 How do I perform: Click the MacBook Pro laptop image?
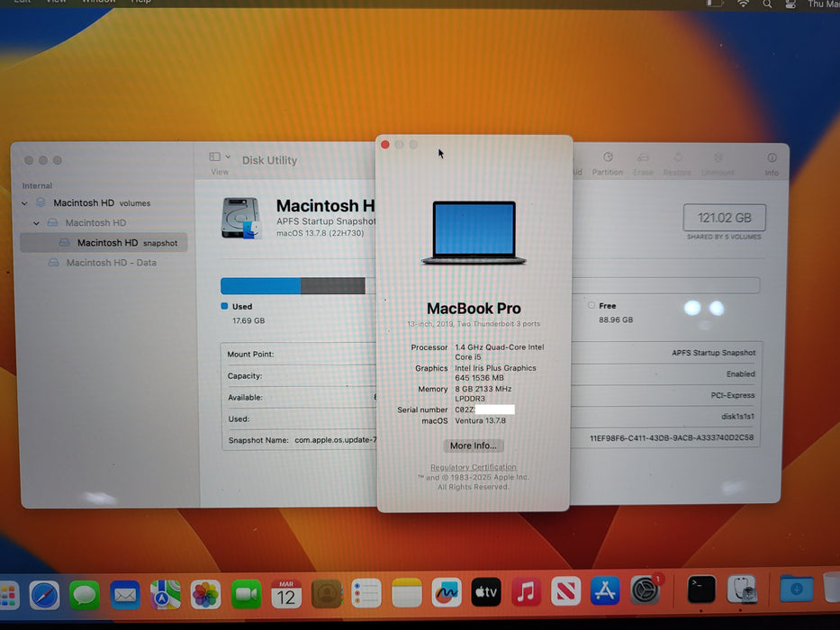pos(474,232)
